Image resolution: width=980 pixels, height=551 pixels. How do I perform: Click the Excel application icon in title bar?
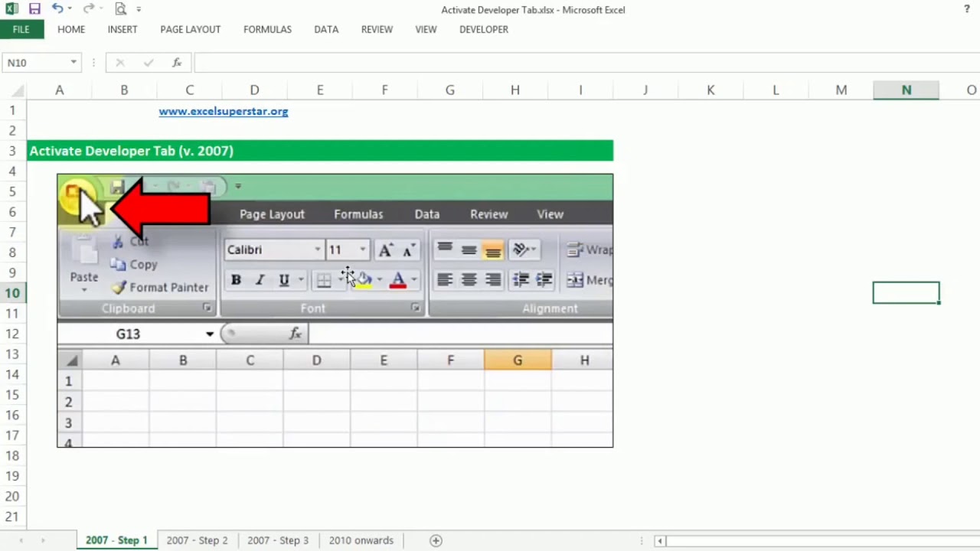coord(12,9)
